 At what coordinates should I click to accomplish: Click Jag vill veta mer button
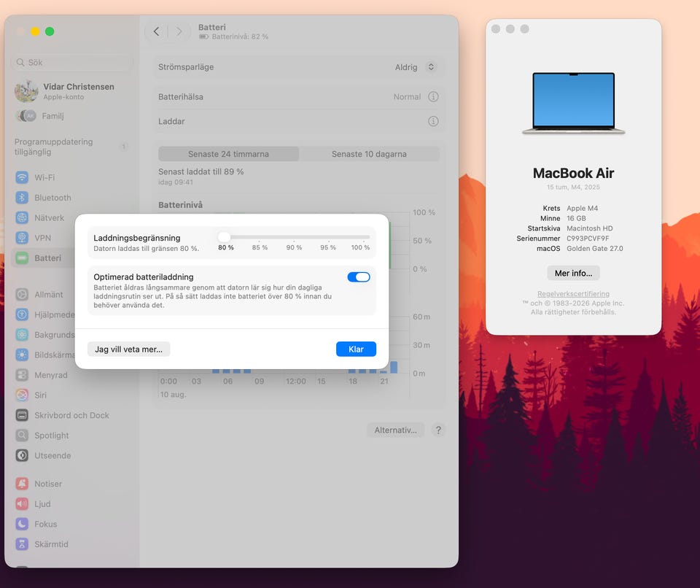click(x=128, y=349)
